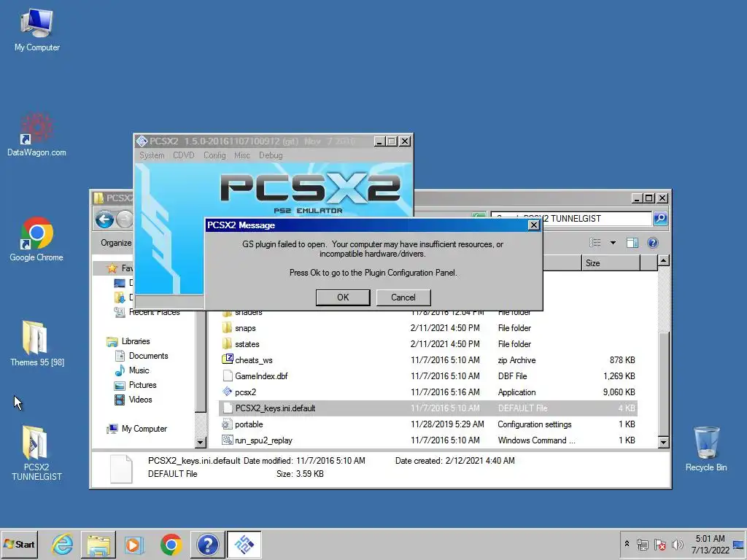Image resolution: width=747 pixels, height=560 pixels.
Task: Open Explorer help question mark icon
Action: tap(652, 243)
